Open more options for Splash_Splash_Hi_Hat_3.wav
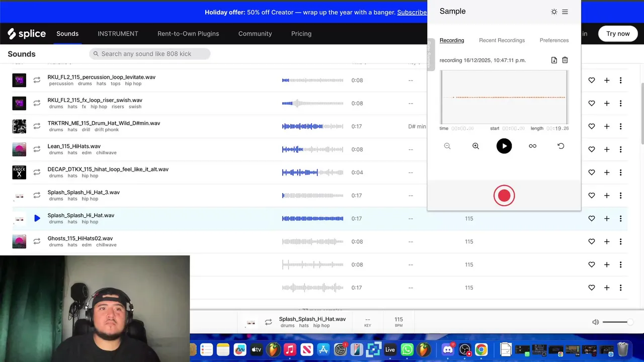 pyautogui.click(x=621, y=195)
